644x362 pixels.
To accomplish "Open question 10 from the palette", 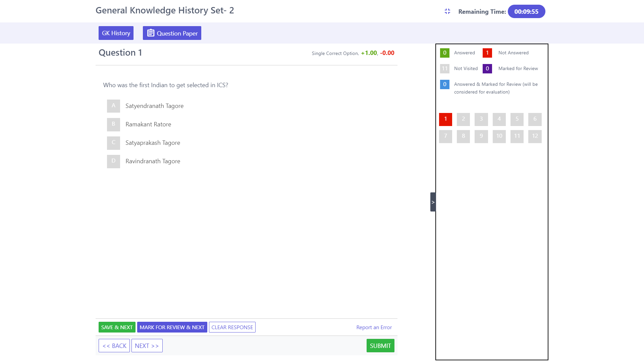I will (499, 136).
